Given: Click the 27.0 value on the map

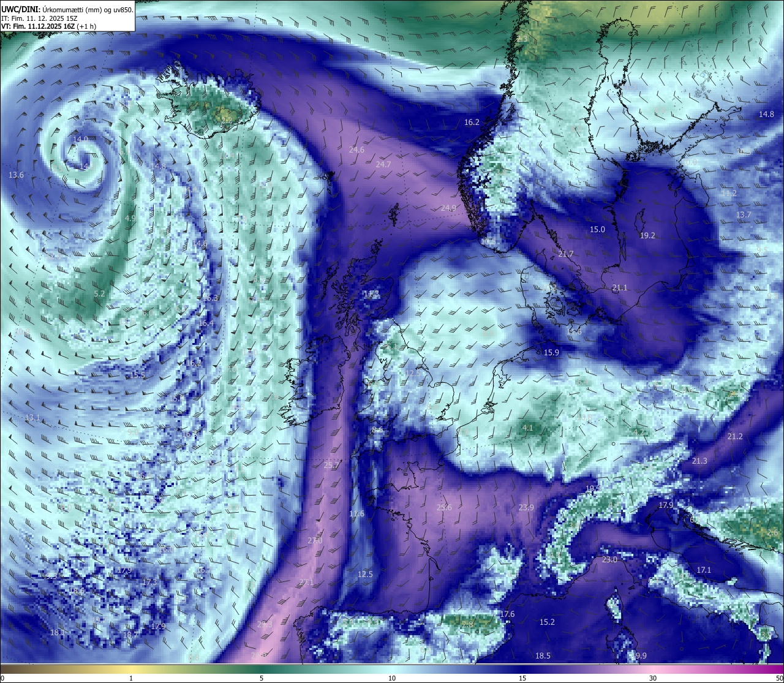Looking at the screenshot, I should 315,540.
